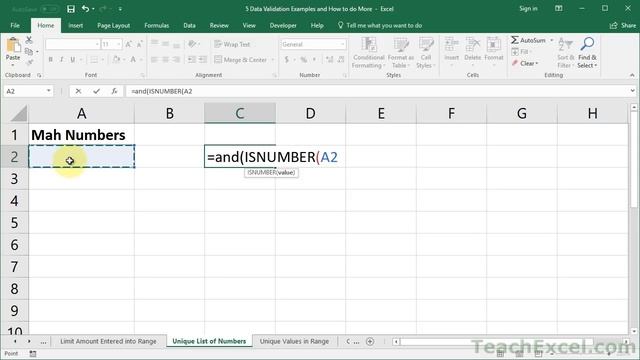Expand the formula bar
The height and width of the screenshot is (360, 640).
point(633,91)
